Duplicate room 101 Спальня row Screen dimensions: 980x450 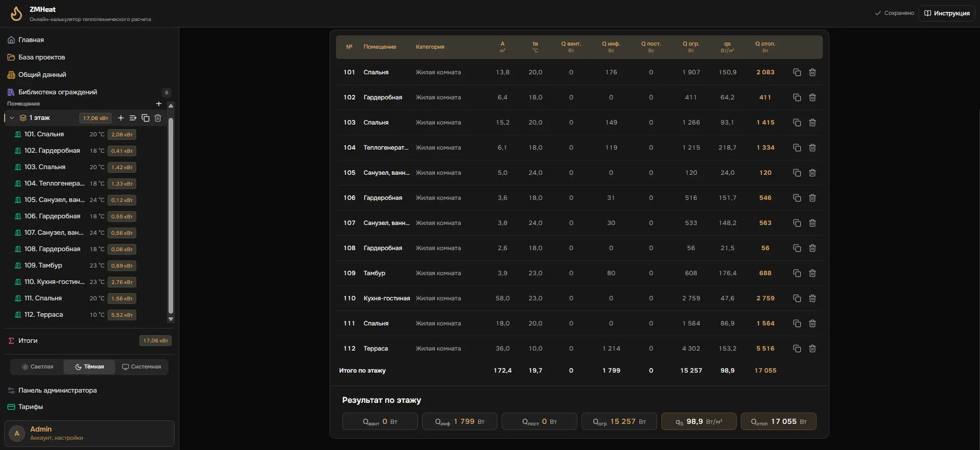[797, 72]
